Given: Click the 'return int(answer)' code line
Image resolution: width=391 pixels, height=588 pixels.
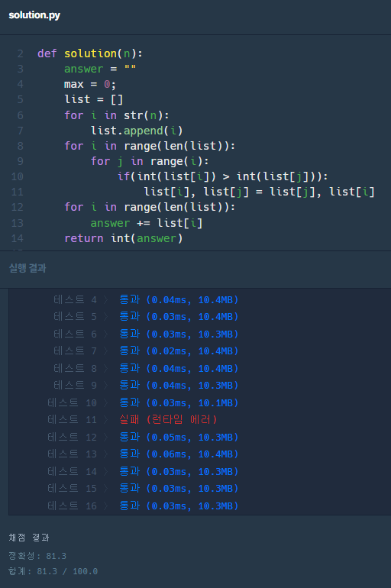Looking at the screenshot, I should (x=124, y=238).
